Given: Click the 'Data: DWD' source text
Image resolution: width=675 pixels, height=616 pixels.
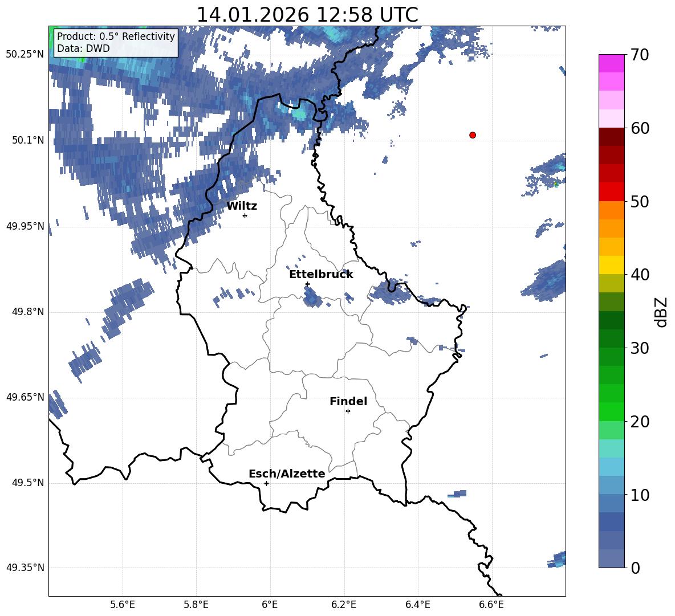Looking at the screenshot, I should 83,48.
